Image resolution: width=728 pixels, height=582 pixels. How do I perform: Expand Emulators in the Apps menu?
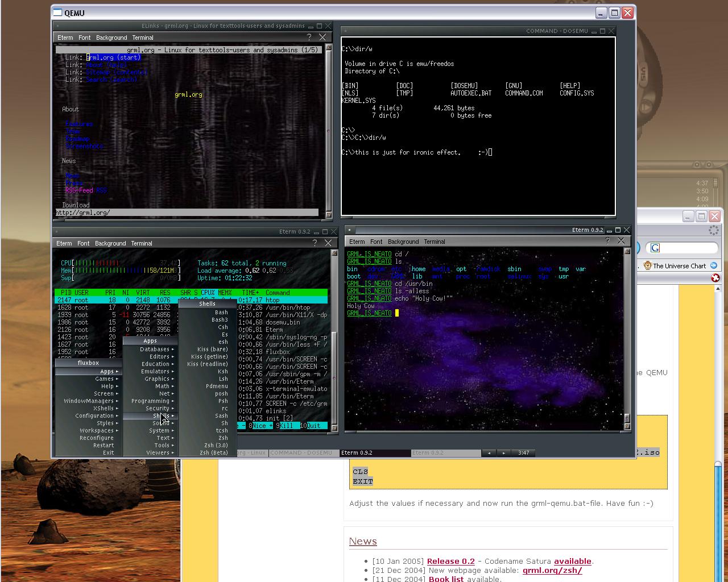151,371
